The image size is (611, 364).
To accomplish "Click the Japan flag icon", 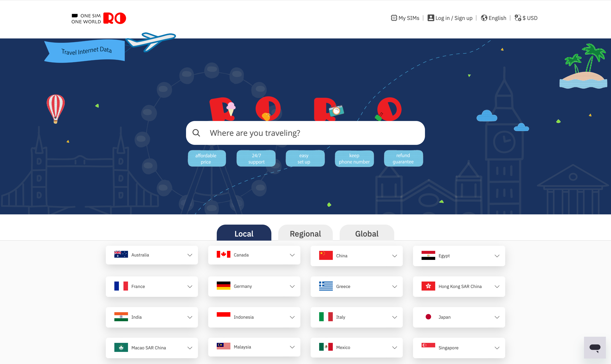I will click(x=428, y=317).
